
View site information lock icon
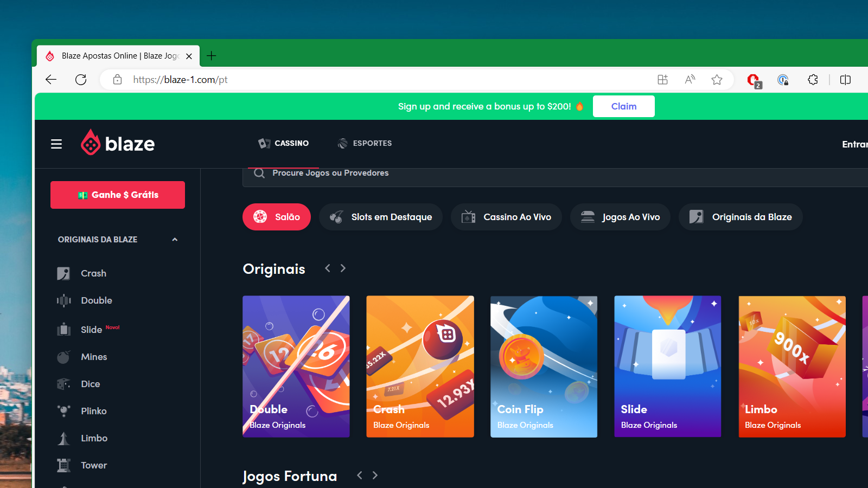tap(117, 80)
